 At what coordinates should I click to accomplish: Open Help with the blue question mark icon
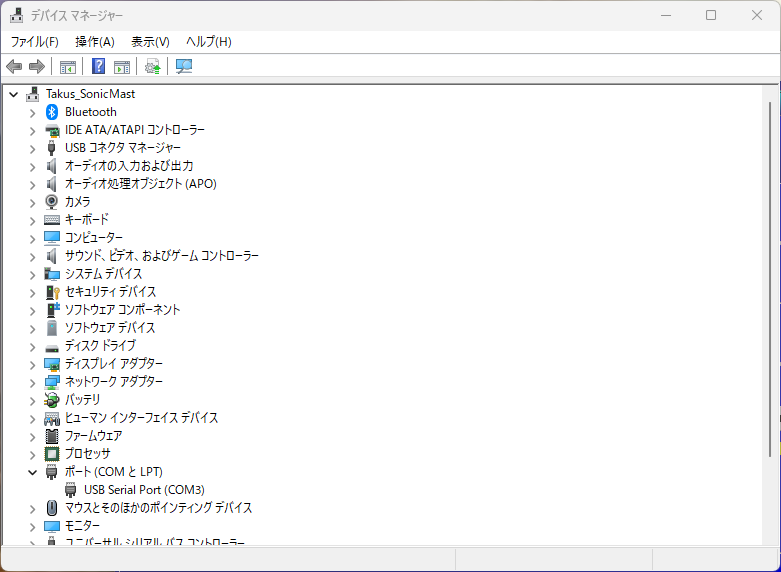tap(99, 67)
